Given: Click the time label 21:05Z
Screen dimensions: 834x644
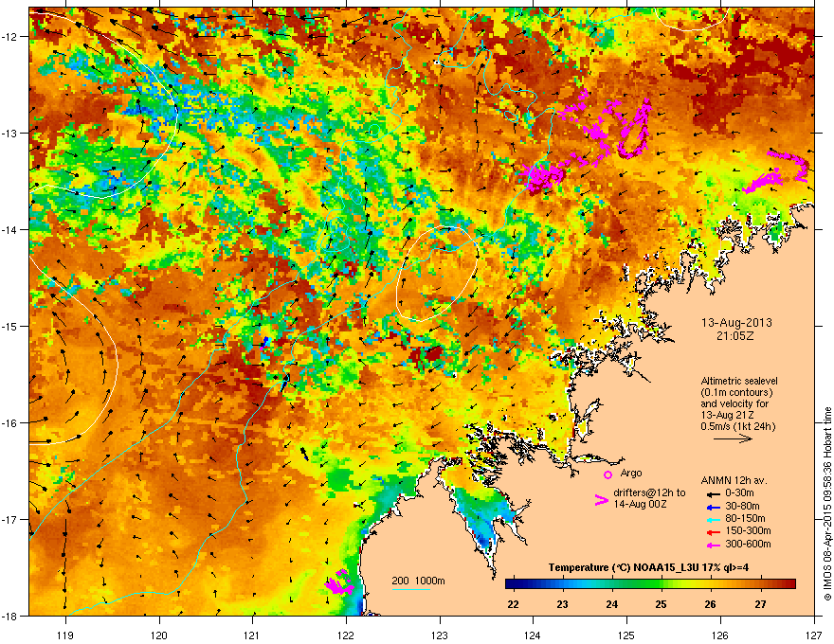Looking at the screenshot, I should [x=735, y=336].
